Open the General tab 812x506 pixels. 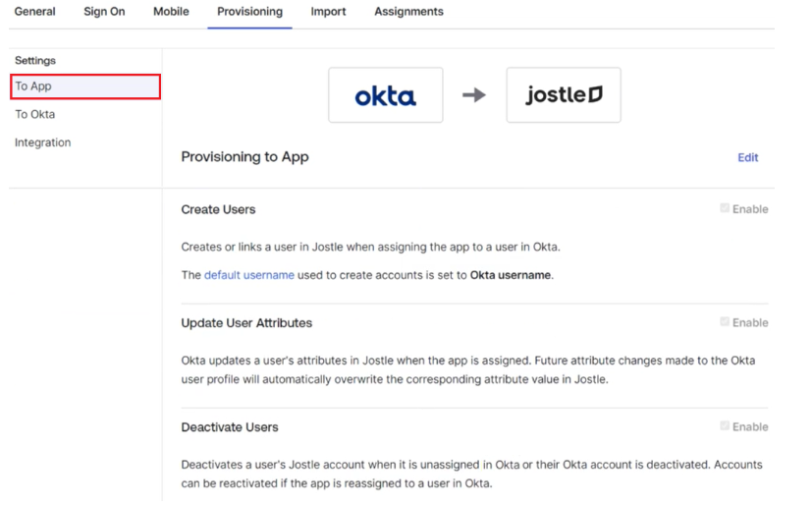(34, 12)
